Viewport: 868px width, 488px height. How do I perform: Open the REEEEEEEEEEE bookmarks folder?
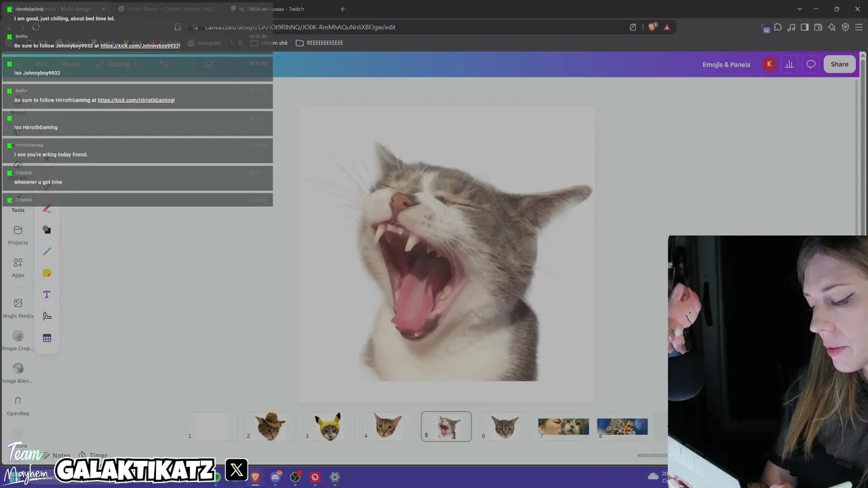(x=319, y=43)
